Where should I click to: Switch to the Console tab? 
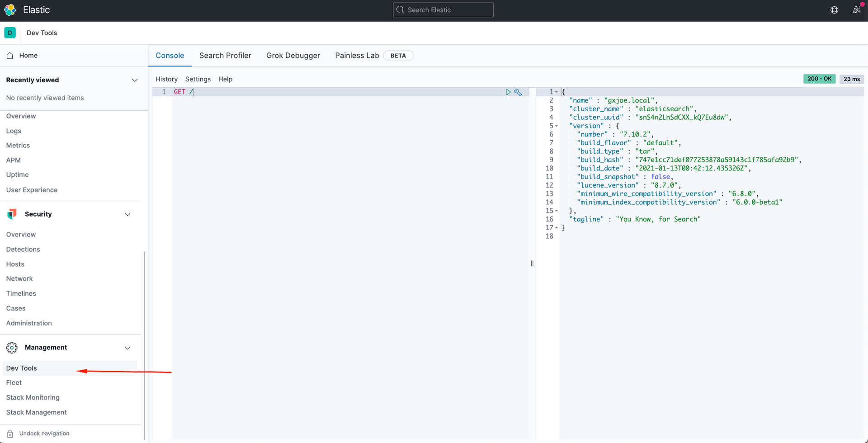tap(170, 56)
